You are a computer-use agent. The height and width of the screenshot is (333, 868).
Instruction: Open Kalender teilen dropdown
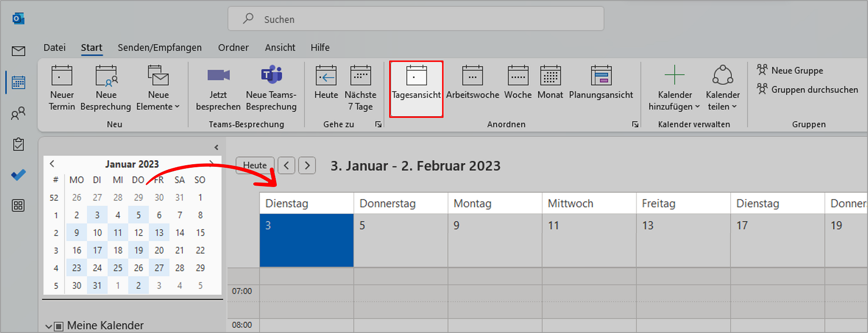(x=722, y=88)
